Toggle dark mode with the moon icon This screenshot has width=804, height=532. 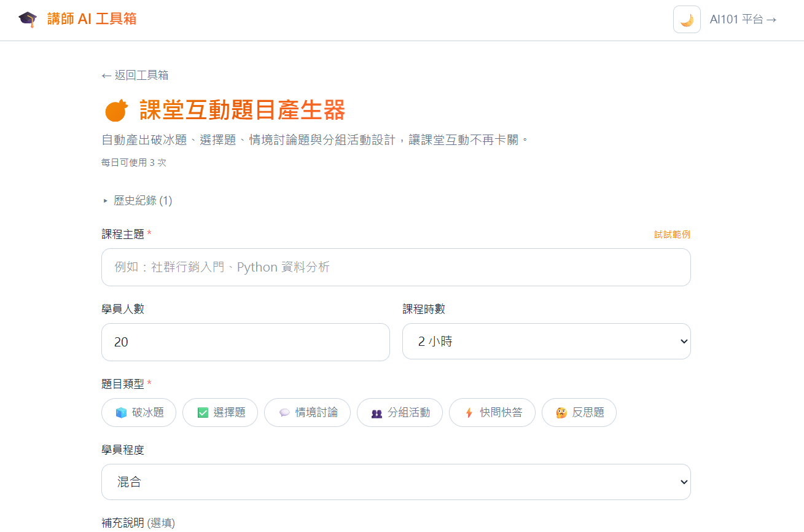pyautogui.click(x=687, y=20)
